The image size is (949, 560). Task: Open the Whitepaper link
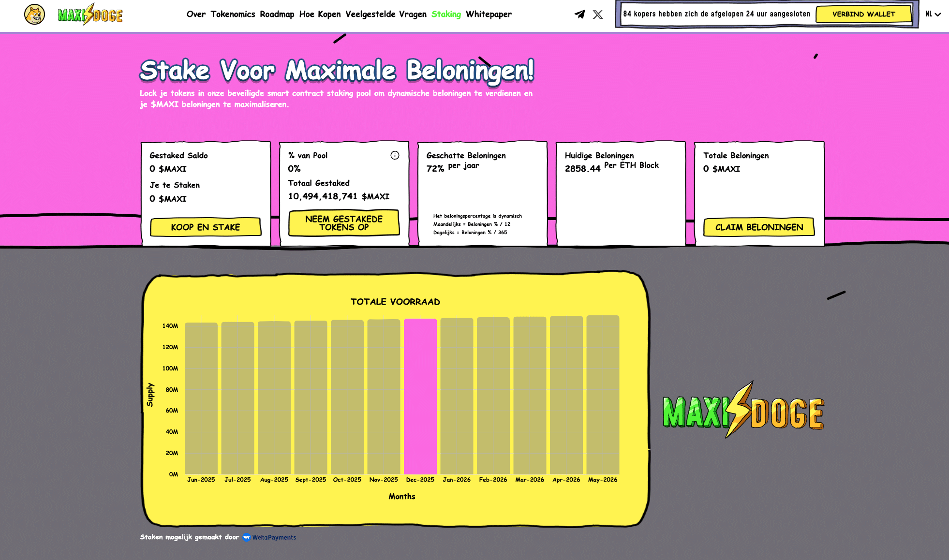point(489,14)
